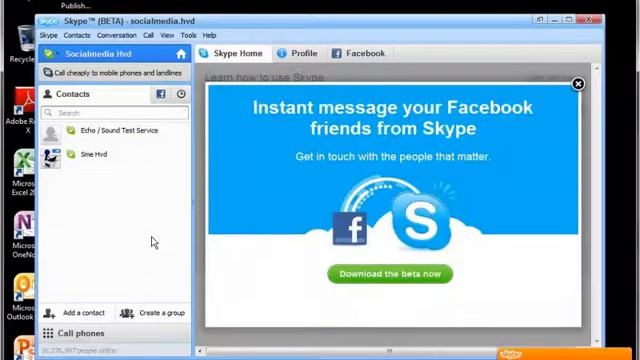Click the Facebook logo in promo
The image size is (640, 360).
point(350,229)
